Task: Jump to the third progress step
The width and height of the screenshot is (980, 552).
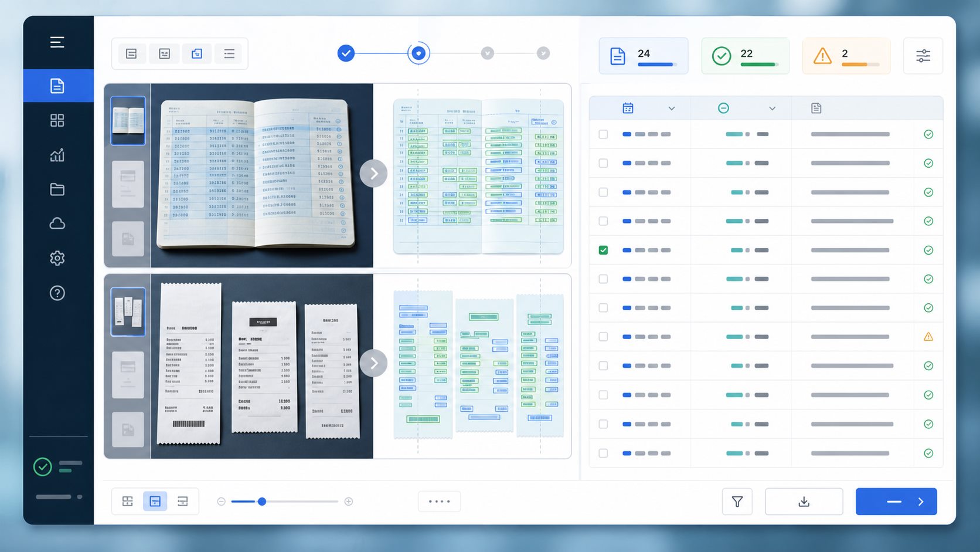Action: coord(488,53)
